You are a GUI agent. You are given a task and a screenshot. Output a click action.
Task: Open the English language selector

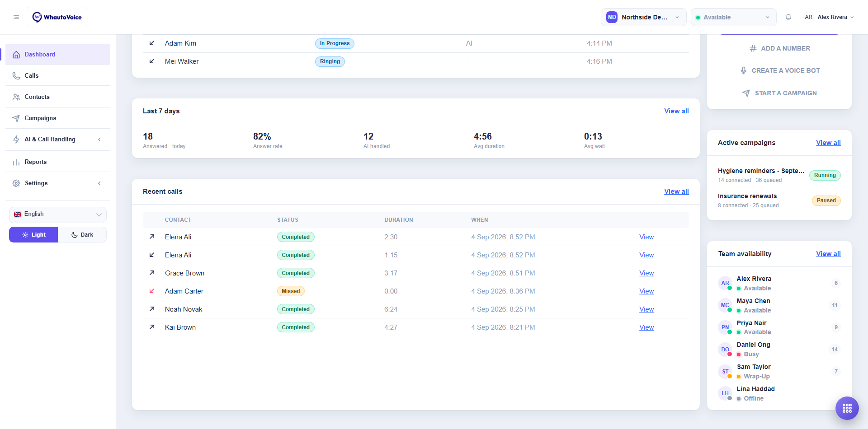tap(58, 214)
